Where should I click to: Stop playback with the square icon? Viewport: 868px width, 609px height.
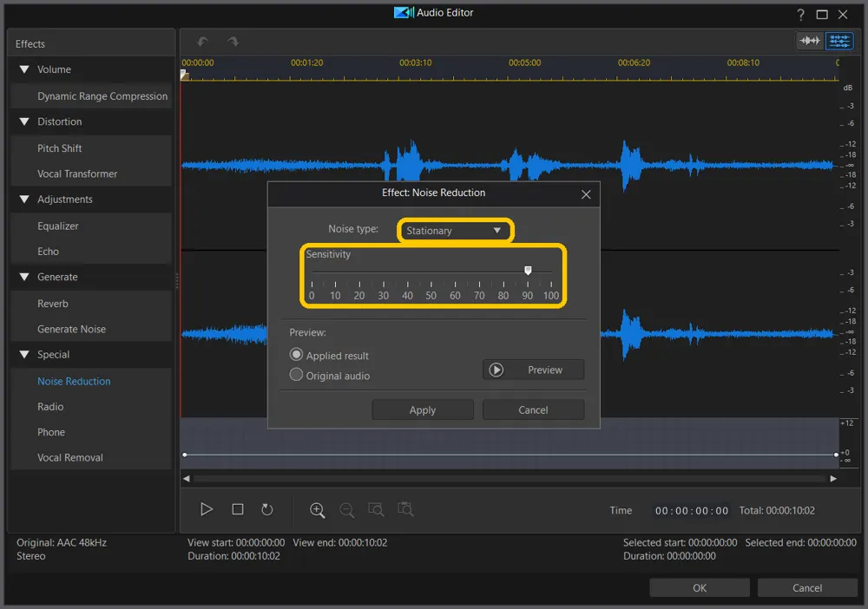[x=238, y=509]
